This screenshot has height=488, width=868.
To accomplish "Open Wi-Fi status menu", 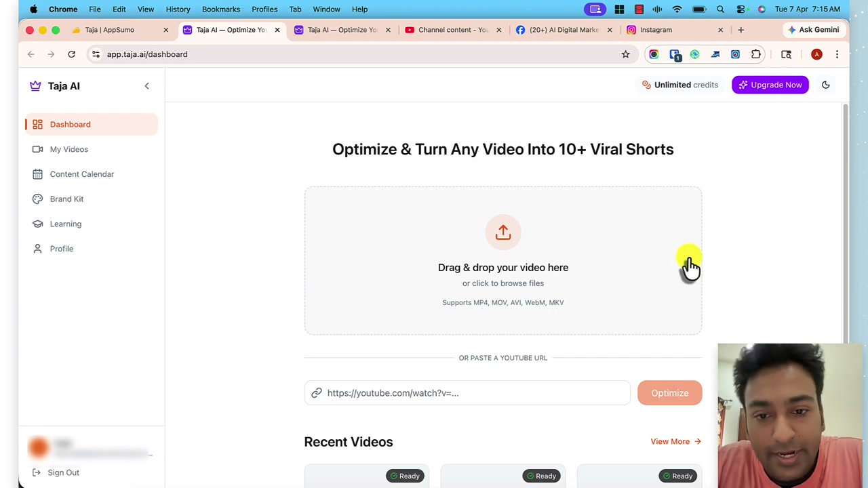I will 676,9.
